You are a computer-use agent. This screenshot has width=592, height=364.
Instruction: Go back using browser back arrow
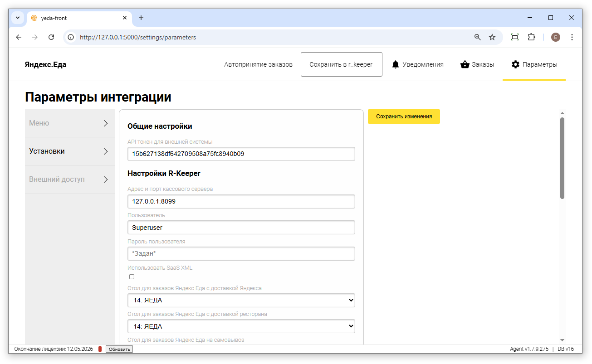pos(19,37)
